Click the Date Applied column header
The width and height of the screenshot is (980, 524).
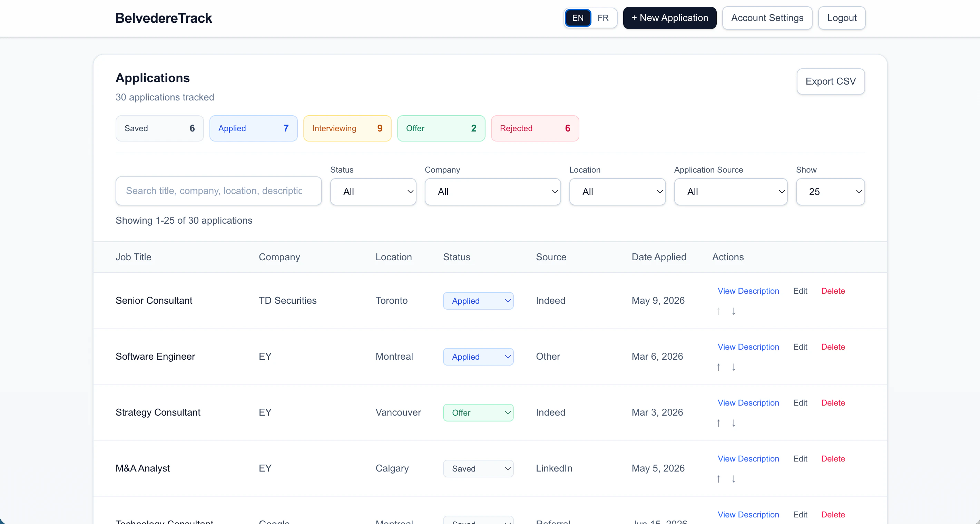(659, 257)
